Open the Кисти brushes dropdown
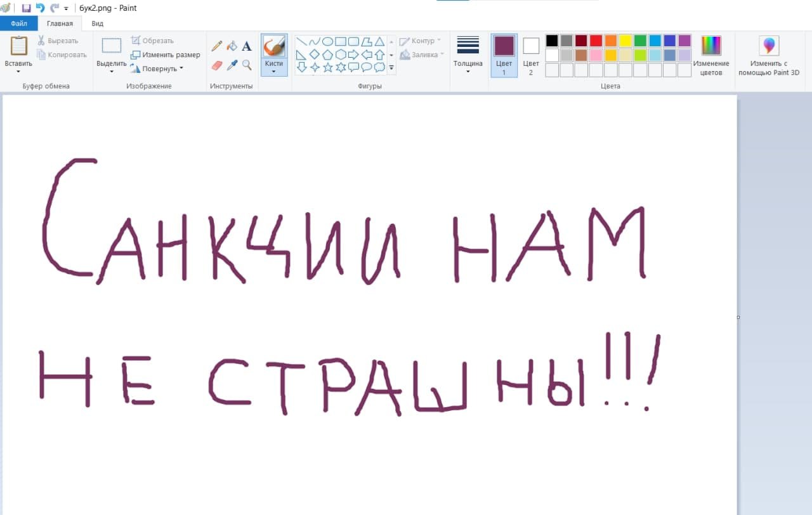This screenshot has width=812, height=515. click(274, 68)
